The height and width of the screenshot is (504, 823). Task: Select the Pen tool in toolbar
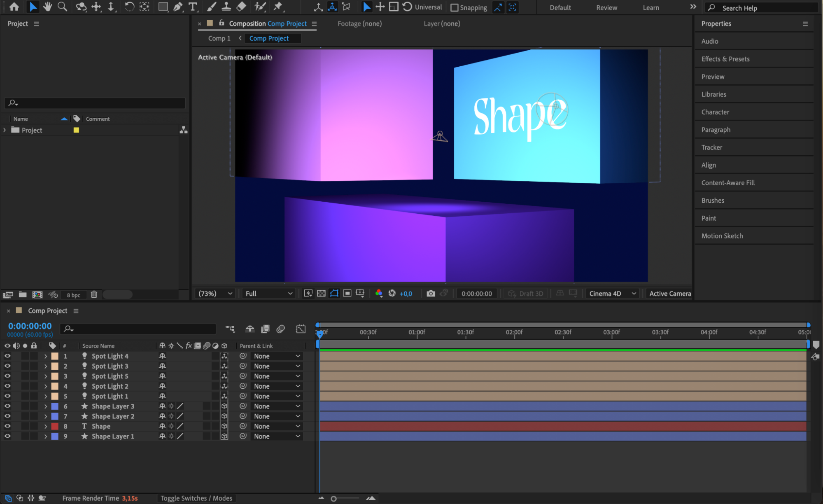pyautogui.click(x=178, y=7)
